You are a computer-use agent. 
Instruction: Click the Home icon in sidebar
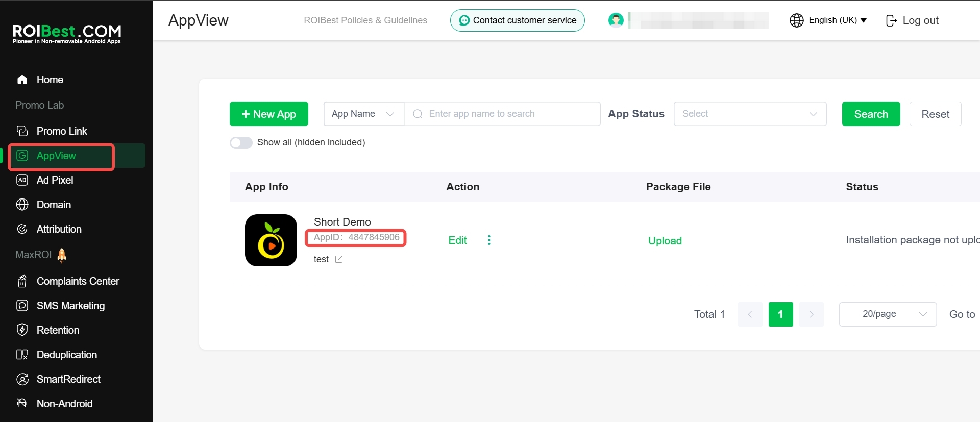tap(22, 80)
